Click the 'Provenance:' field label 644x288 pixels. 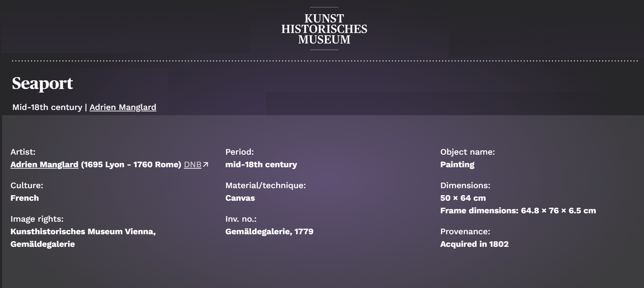465,231
